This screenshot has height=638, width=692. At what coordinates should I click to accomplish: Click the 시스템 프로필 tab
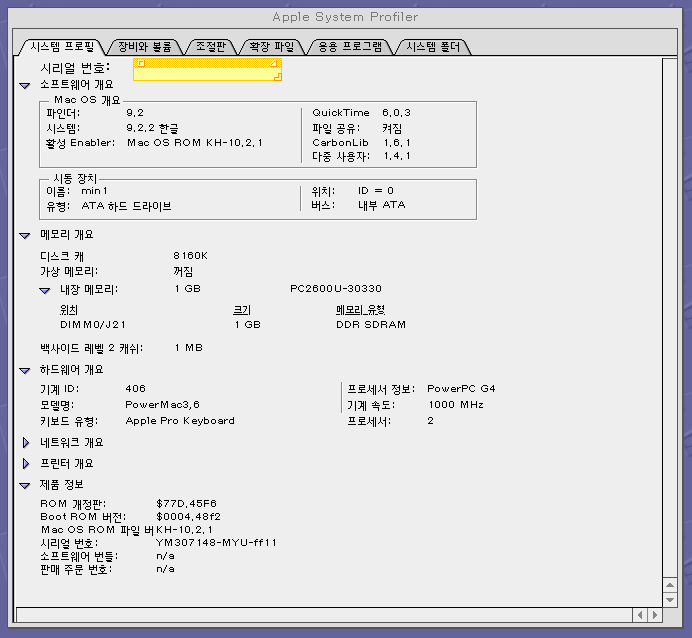coord(62,47)
